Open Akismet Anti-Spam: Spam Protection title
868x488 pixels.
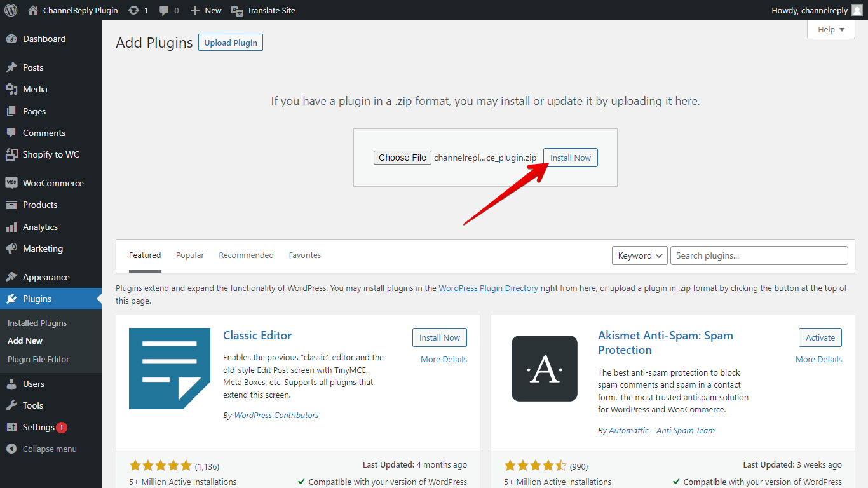(x=665, y=342)
